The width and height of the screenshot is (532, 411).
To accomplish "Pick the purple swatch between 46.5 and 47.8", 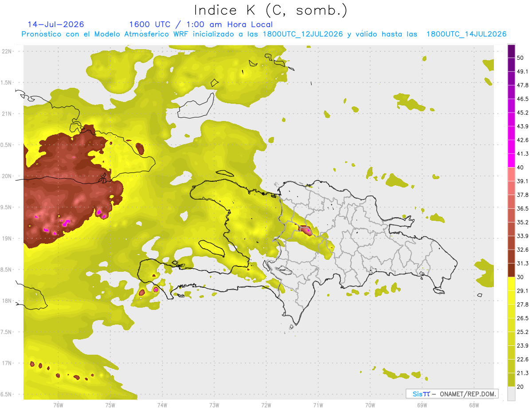I will click(x=511, y=92).
